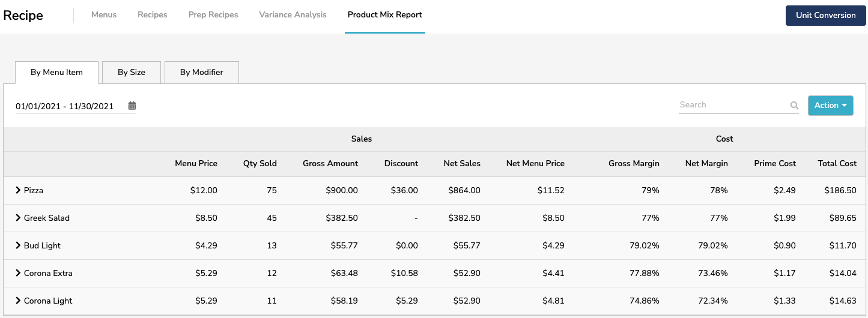Select the Product Mix Report tab
This screenshot has width=868, height=318.
coord(385,14)
